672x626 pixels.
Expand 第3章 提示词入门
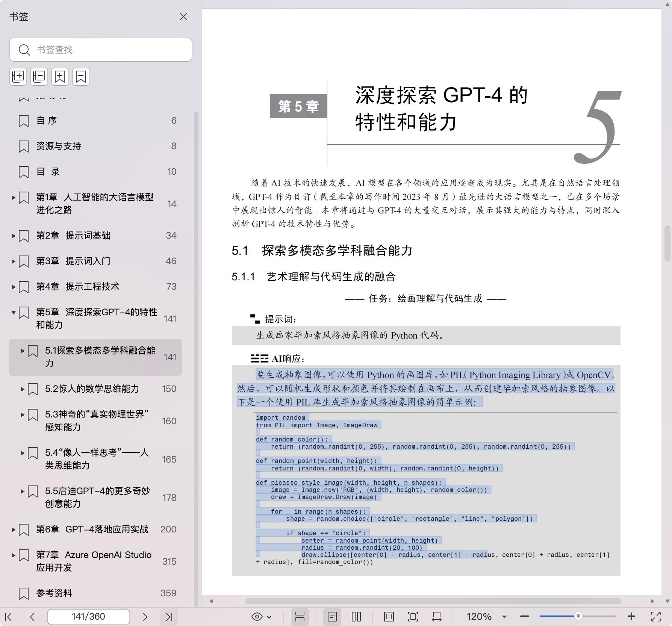pos(14,262)
